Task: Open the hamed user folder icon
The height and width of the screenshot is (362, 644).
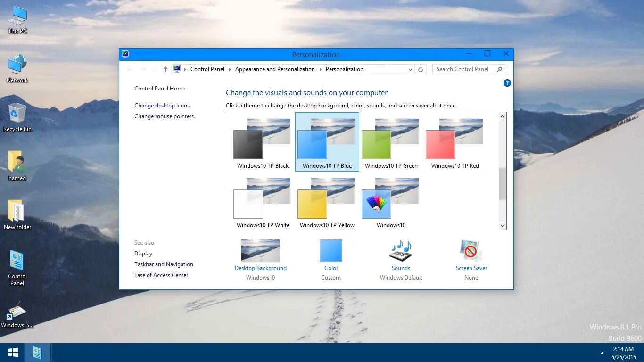Action: [17, 166]
